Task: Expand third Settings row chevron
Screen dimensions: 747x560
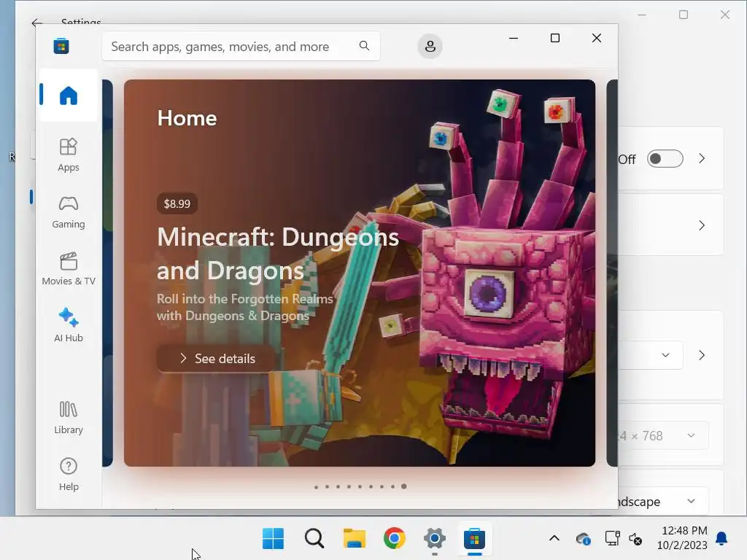Action: [x=702, y=355]
